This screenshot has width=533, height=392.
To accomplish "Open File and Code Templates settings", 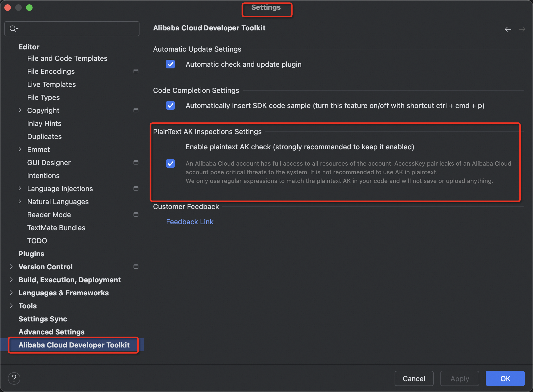I will [x=67, y=58].
